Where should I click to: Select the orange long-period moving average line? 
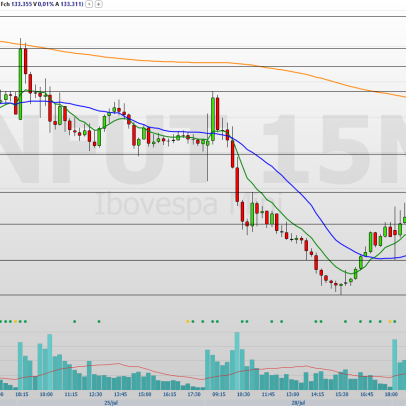pos(200,62)
